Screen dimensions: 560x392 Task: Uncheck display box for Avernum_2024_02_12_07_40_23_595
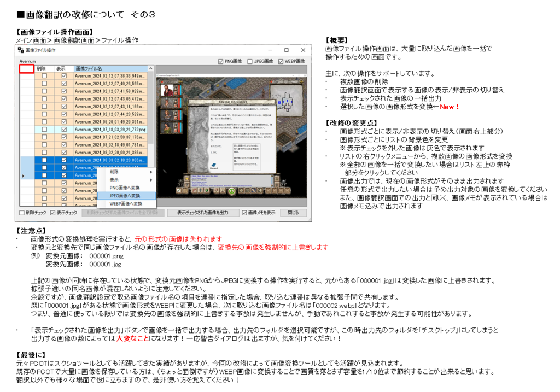[64, 84]
